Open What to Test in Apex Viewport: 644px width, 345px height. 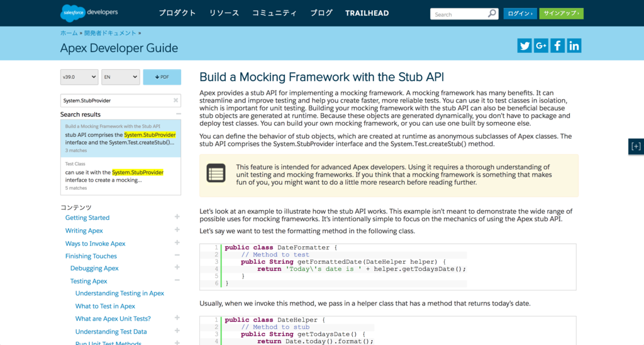coord(105,306)
